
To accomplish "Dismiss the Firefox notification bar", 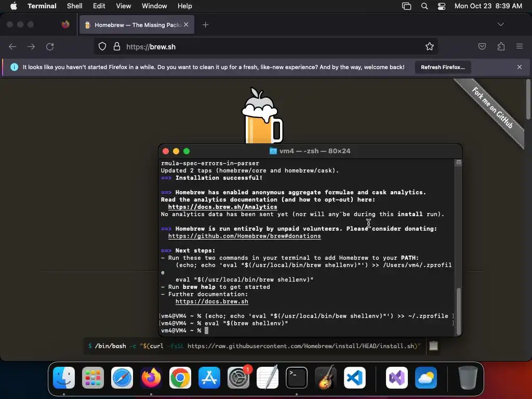I will [x=520, y=67].
